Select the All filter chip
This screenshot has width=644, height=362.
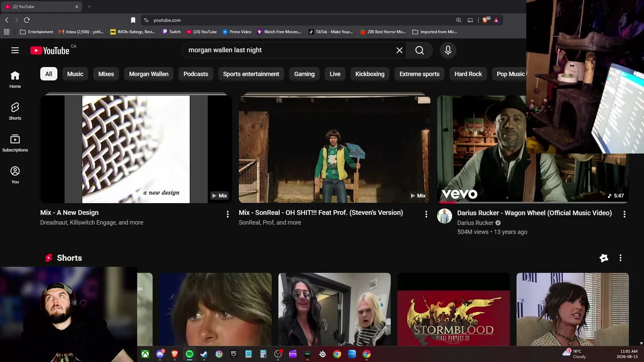pyautogui.click(x=48, y=74)
